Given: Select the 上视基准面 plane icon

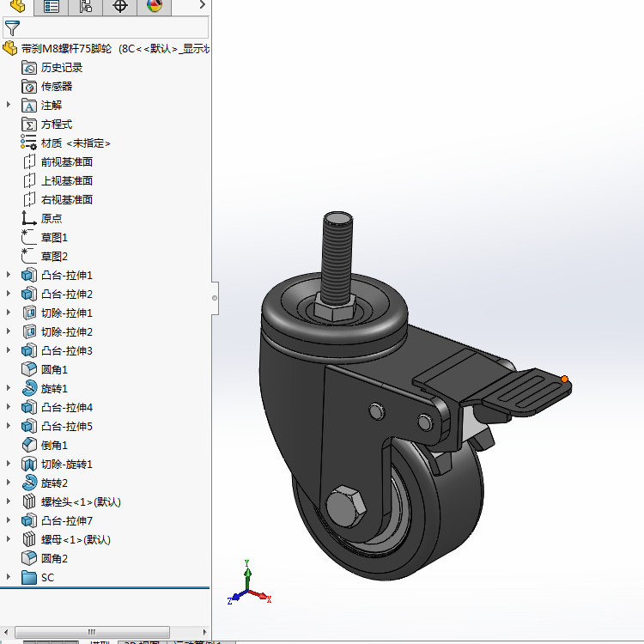Looking at the screenshot, I should point(29,180).
